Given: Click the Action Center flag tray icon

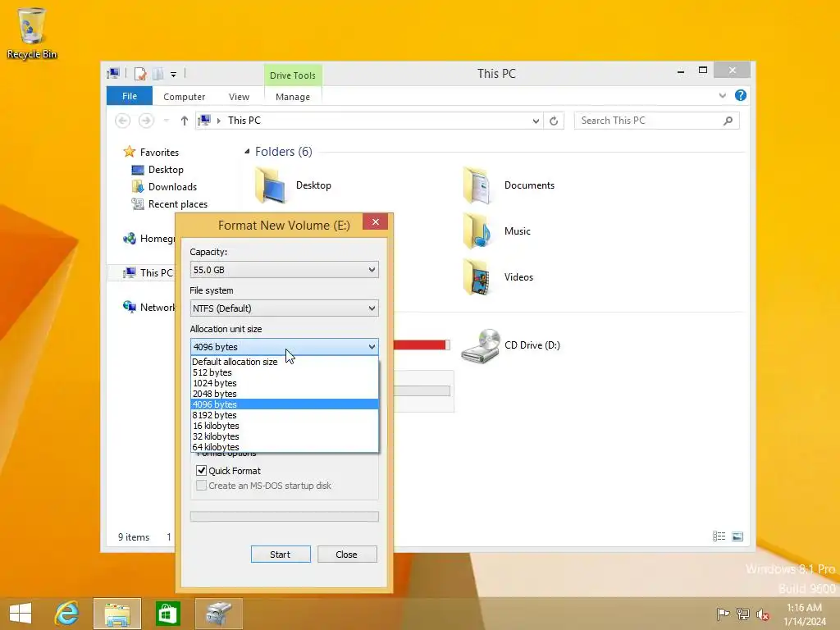Looking at the screenshot, I should pyautogui.click(x=723, y=614).
